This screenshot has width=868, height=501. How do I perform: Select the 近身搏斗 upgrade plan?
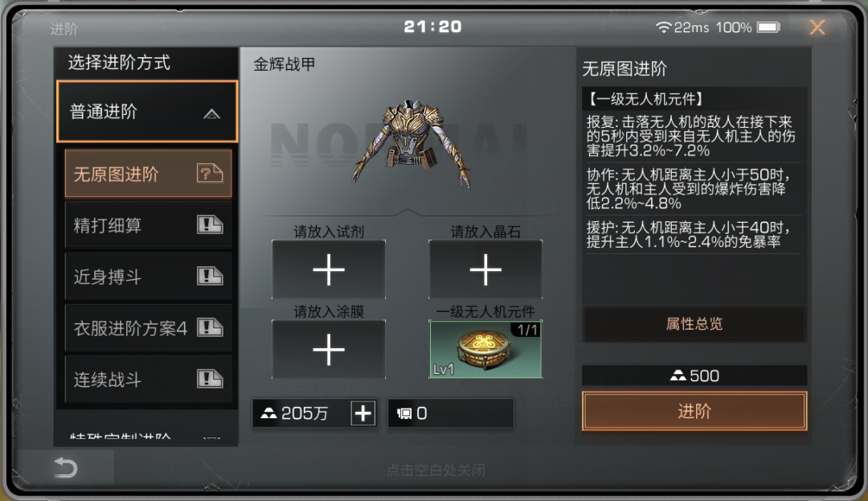(x=148, y=277)
